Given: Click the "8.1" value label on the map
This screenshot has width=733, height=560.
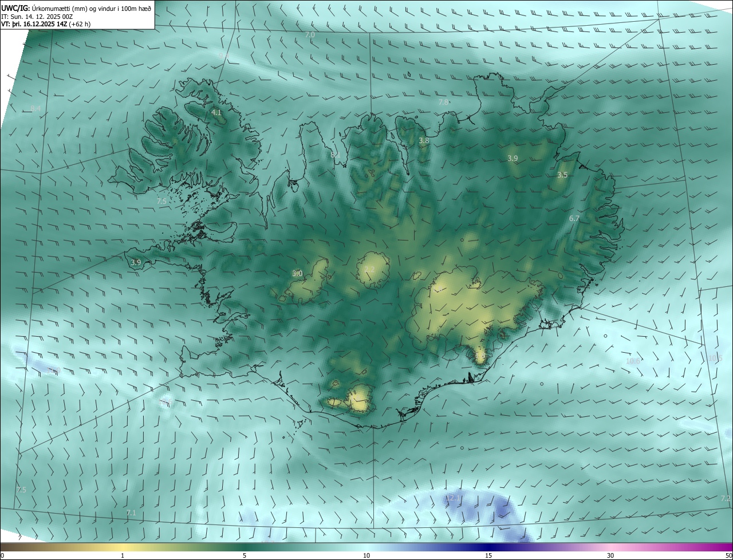Looking at the screenshot, I should tap(336, 155).
